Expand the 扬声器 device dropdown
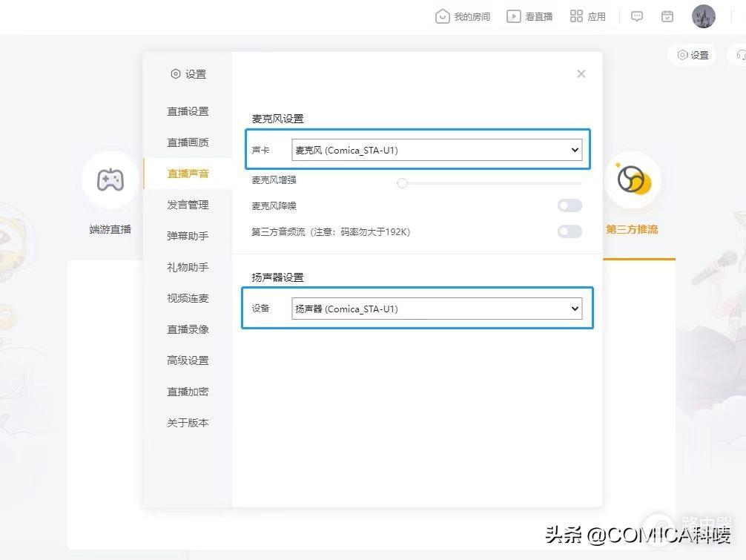 point(436,309)
